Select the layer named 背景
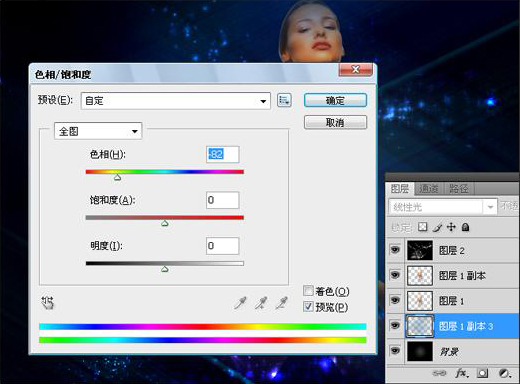This screenshot has width=520, height=384. (449, 351)
